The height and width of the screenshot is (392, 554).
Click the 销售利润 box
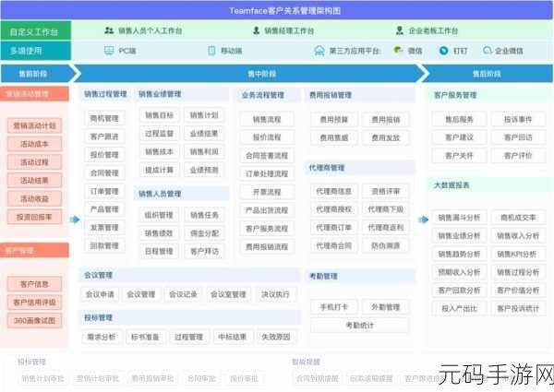click(204, 151)
